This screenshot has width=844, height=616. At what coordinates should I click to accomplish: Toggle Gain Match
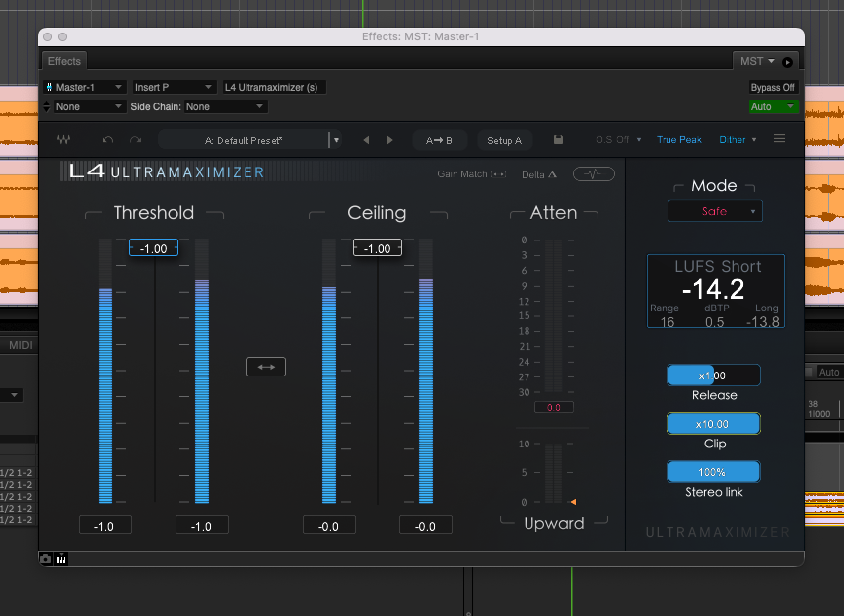click(471, 174)
